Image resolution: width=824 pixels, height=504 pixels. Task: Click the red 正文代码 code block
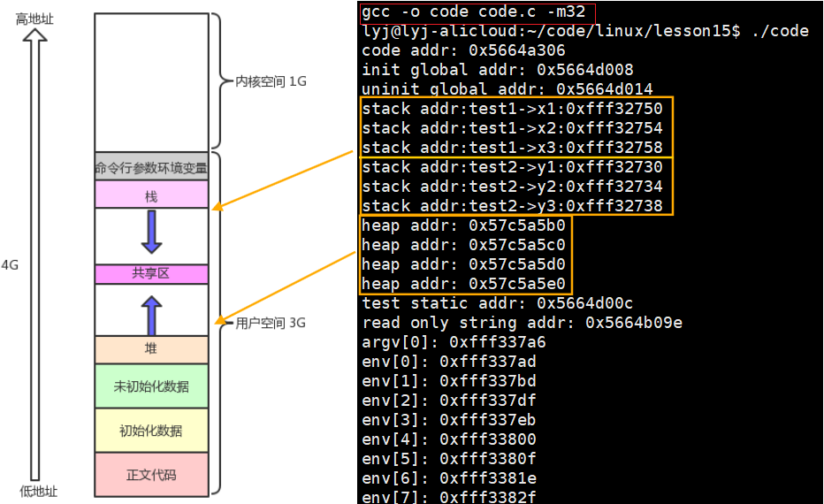click(151, 475)
